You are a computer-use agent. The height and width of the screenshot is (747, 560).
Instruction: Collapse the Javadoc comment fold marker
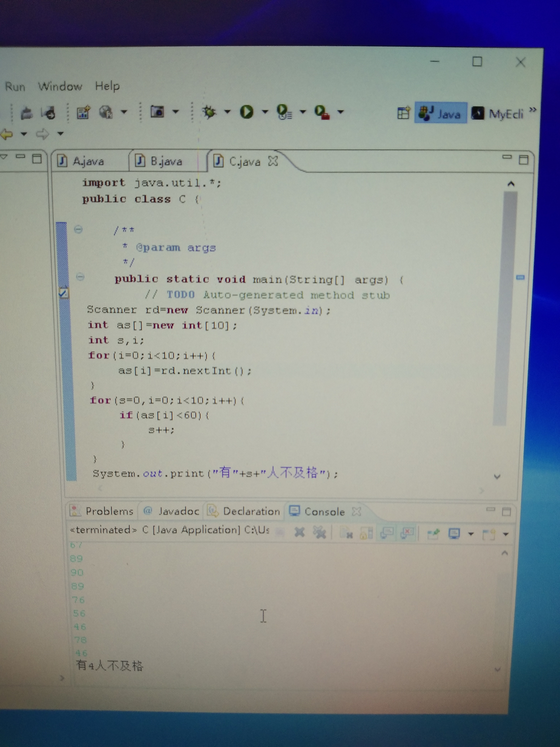click(78, 230)
